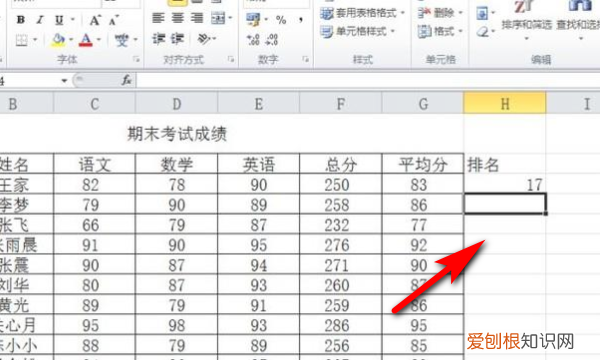Apply yellow fill color

(x=58, y=40)
